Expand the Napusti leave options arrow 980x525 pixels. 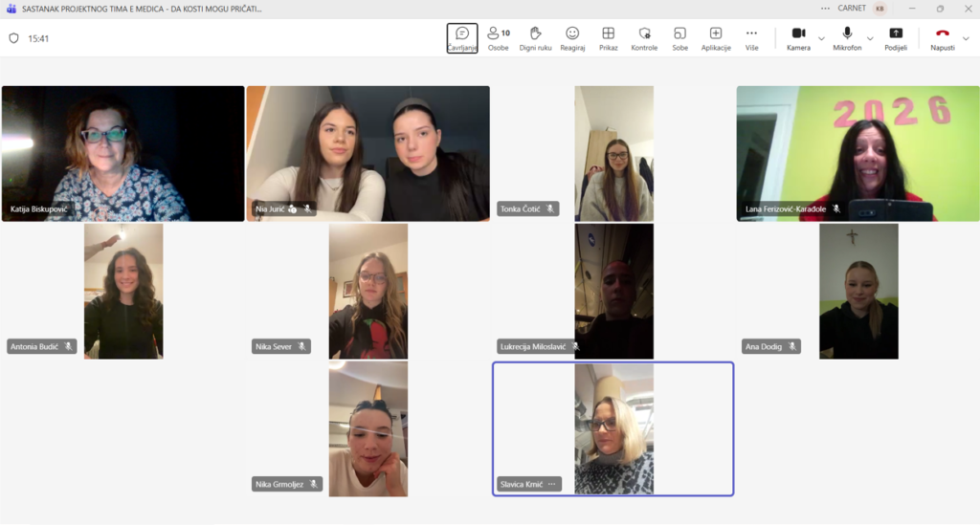[x=966, y=39]
